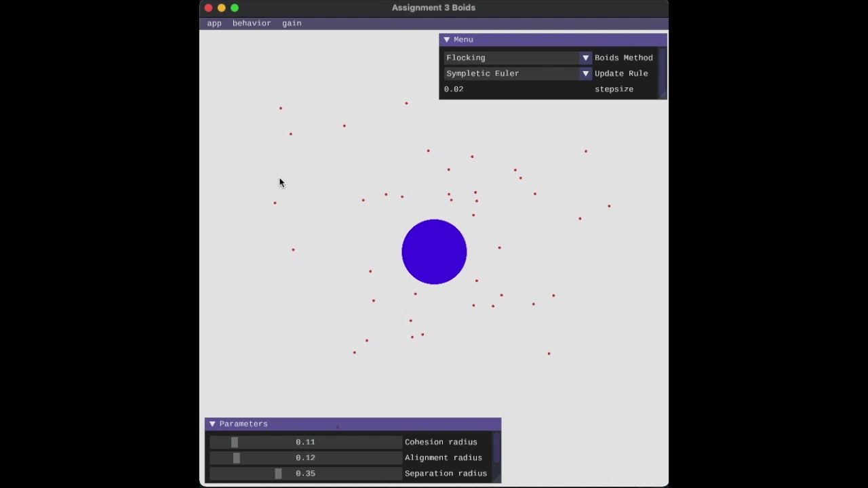Click the Assignment 3 Boids window title
This screenshot has height=488, width=868.
[434, 8]
